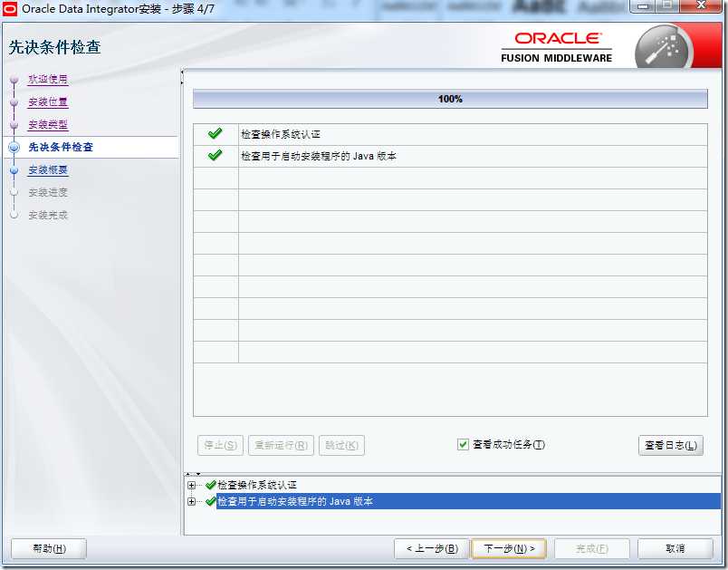728x570 pixels.
Task: Click the small arrows at the details pane's top-left
Action: pyautogui.click(x=193, y=474)
